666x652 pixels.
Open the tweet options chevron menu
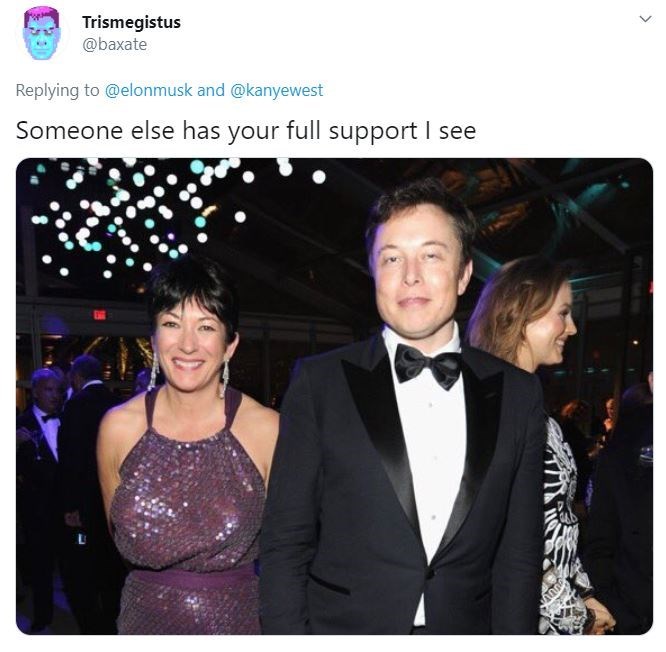pyautogui.click(x=645, y=19)
